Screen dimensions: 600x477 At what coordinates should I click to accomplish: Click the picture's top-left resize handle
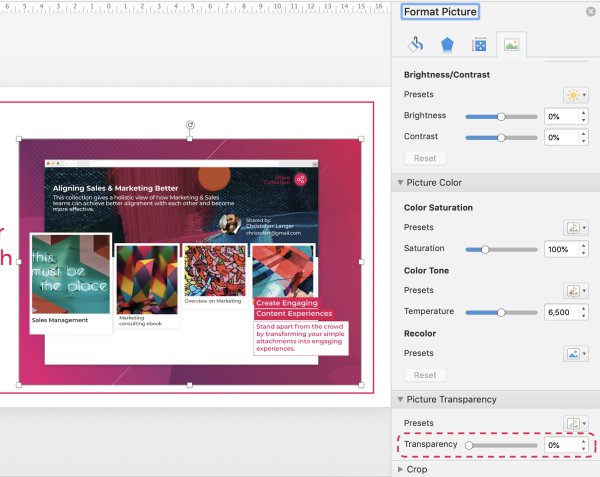point(19,139)
